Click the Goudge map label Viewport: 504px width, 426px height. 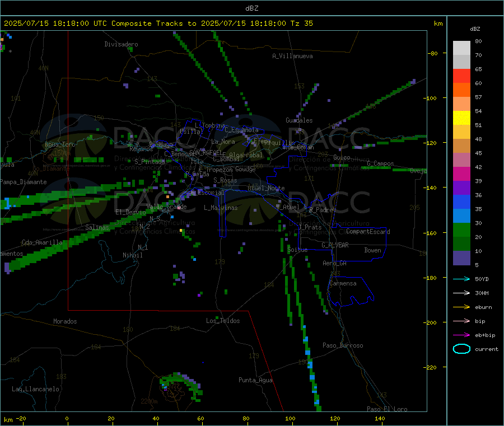tap(245, 169)
